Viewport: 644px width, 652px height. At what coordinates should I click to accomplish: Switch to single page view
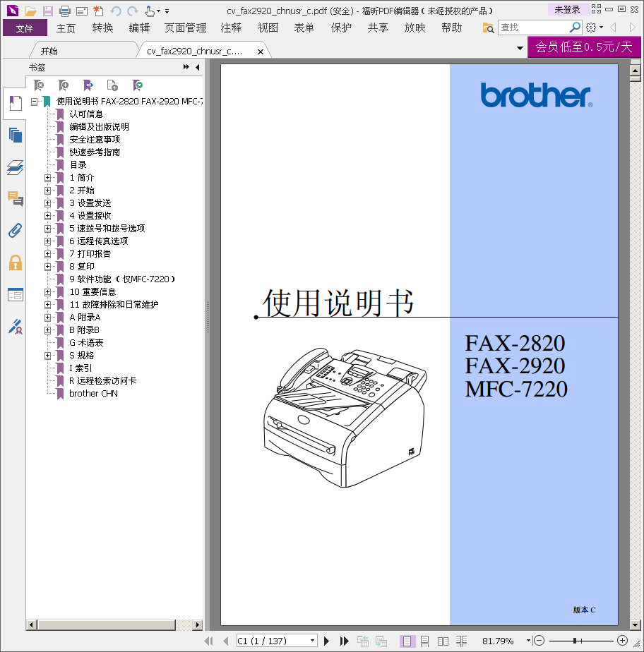407,641
